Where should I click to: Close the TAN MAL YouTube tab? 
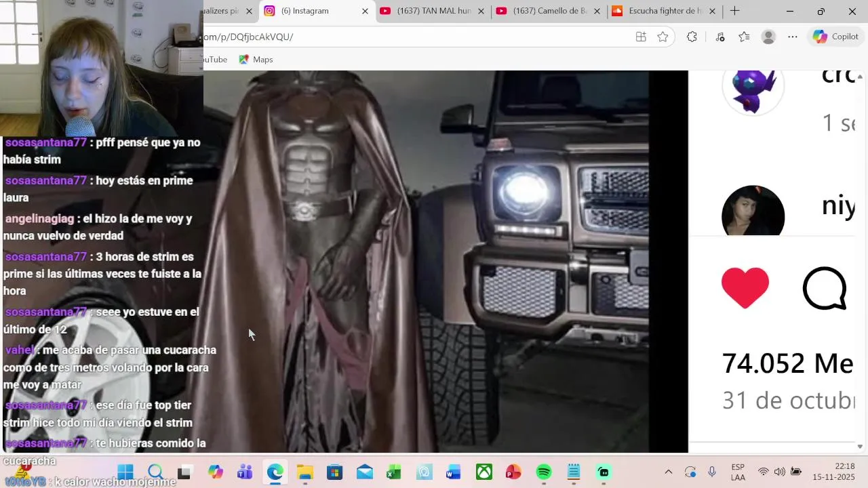pos(481,11)
